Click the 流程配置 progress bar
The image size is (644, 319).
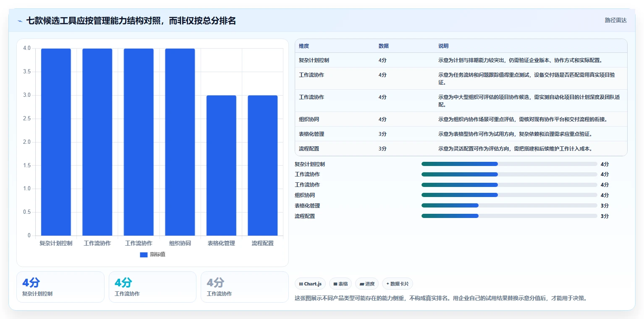pyautogui.click(x=509, y=216)
